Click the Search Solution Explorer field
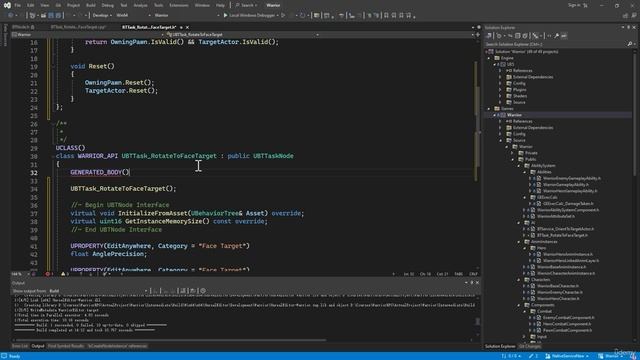 tap(555, 44)
